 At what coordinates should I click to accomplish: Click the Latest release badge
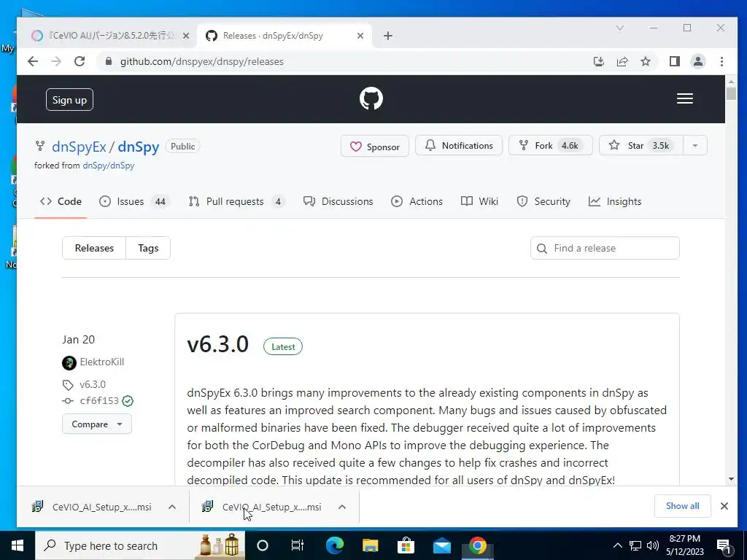[283, 346]
